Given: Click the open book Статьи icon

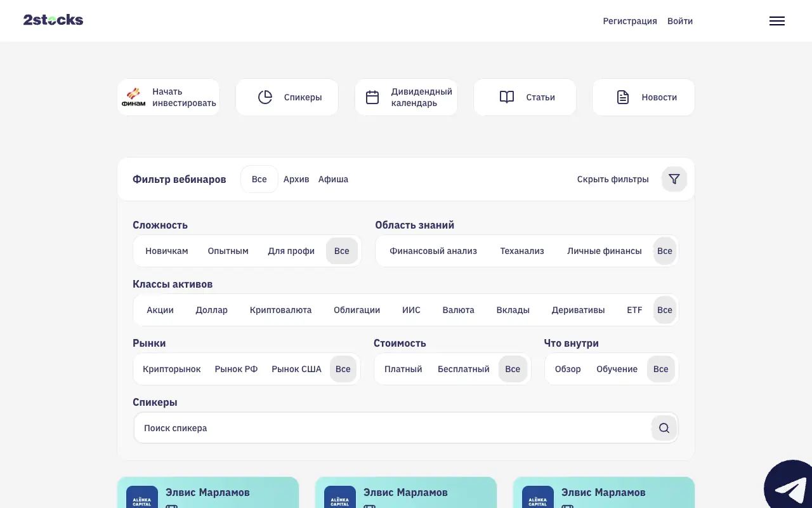Looking at the screenshot, I should 507,97.
